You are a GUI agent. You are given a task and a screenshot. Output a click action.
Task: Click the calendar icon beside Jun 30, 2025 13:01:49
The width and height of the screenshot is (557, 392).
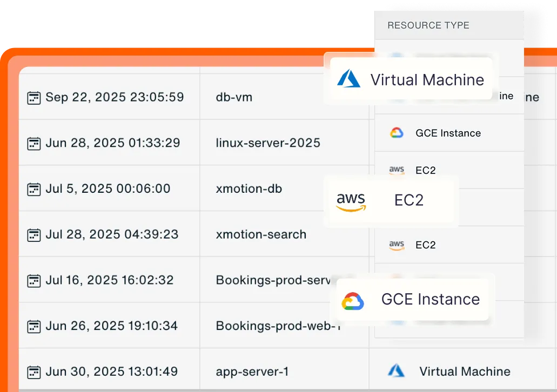pos(33,373)
